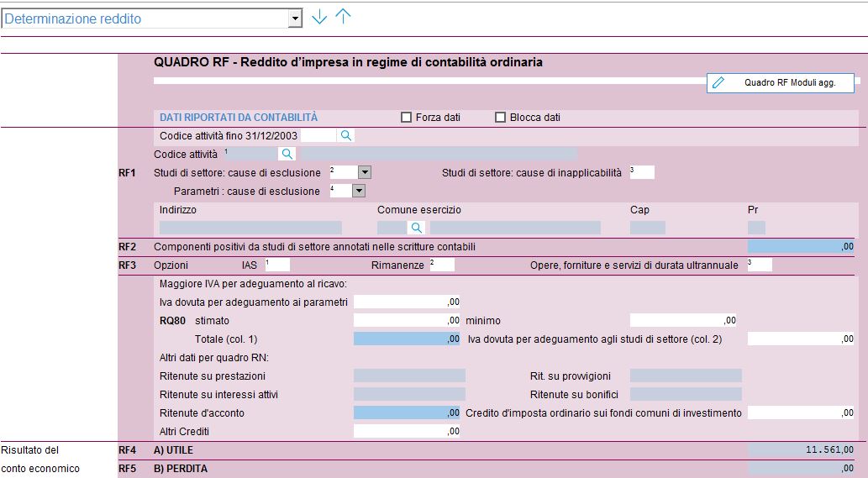
Task: Click Studi di settore cause di inapplicabilità field
Action: click(x=642, y=172)
